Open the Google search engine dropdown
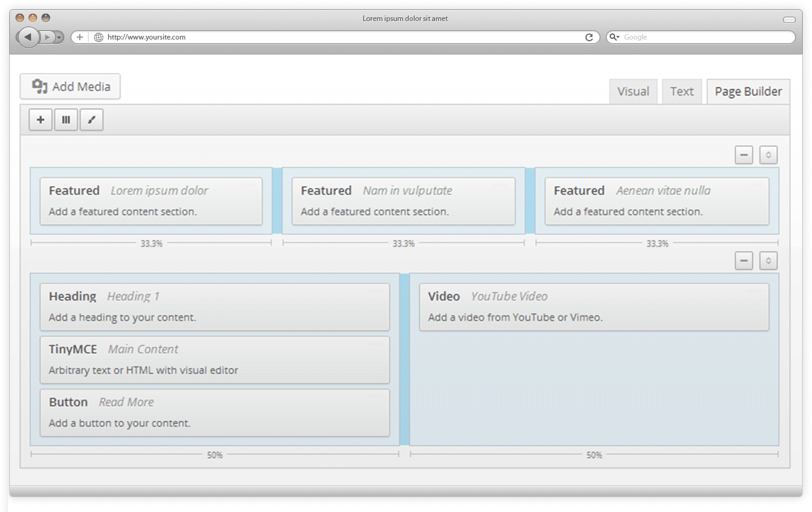Viewport: 812px width, 512px height. coord(615,37)
